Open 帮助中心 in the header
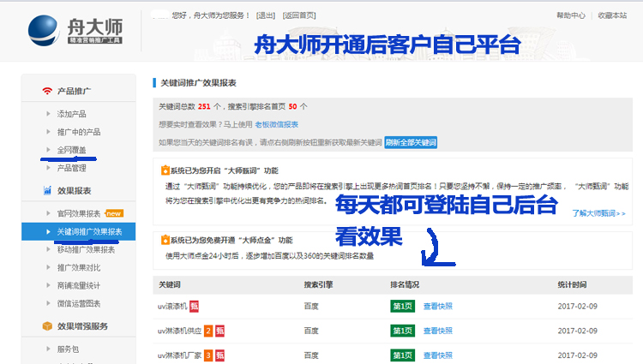This screenshot has height=364, width=643. (571, 15)
